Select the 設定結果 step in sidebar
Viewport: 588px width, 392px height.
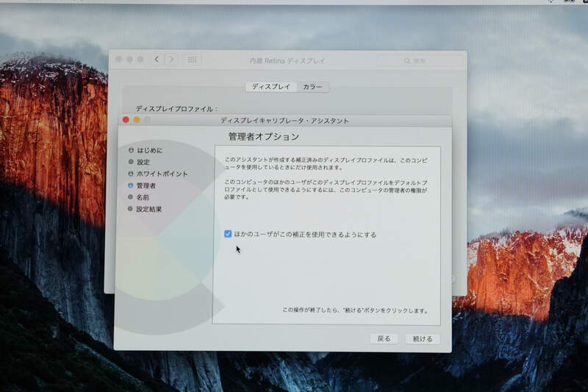point(145,209)
